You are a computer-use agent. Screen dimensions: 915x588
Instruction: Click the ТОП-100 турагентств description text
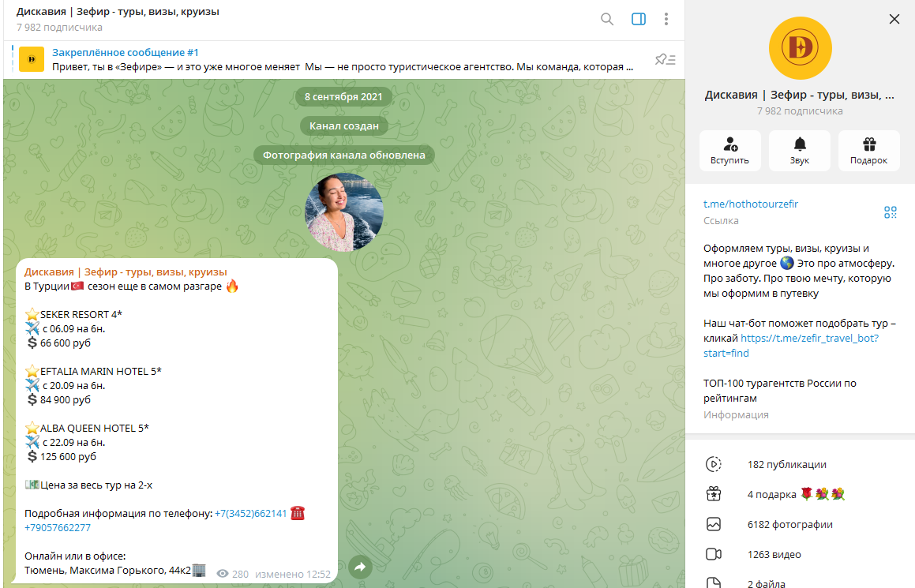point(780,391)
